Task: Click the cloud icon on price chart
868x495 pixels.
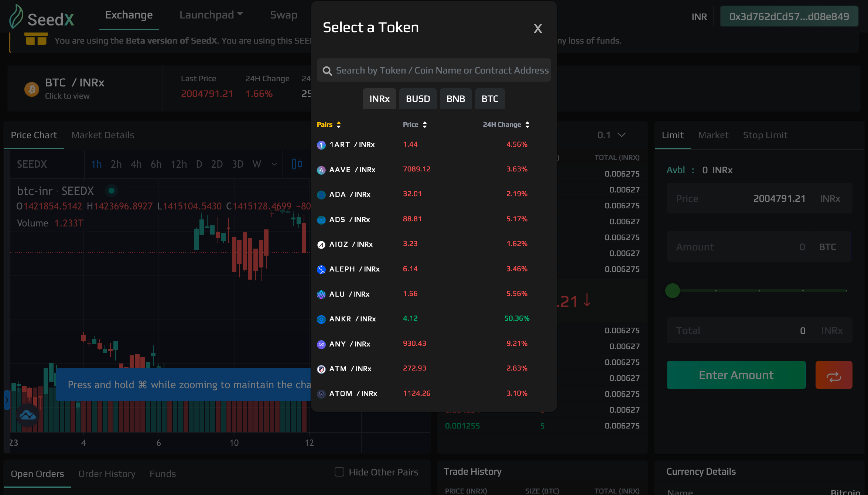Action: tap(28, 416)
